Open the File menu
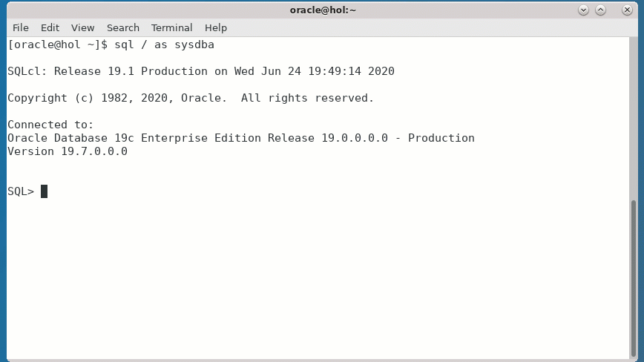This screenshot has height=362, width=644. coord(21,27)
